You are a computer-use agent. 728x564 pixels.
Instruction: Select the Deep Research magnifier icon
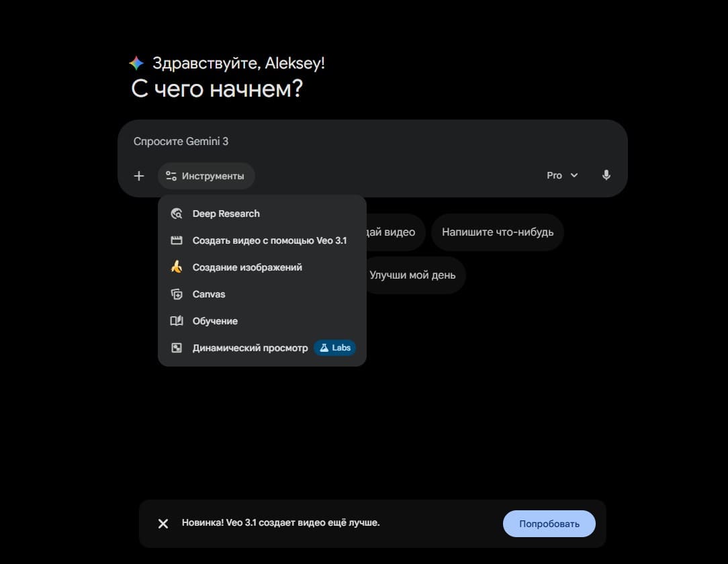[176, 213]
